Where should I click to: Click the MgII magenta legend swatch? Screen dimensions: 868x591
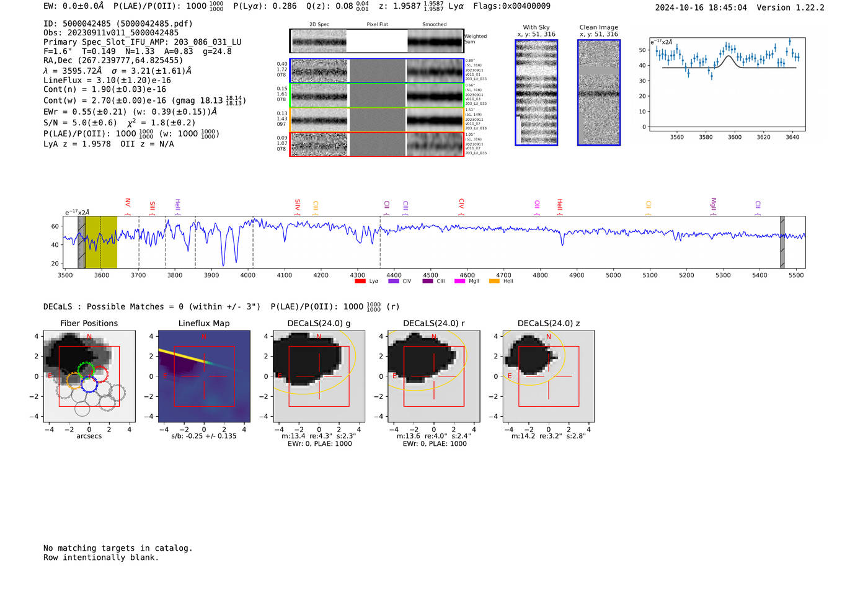[459, 282]
